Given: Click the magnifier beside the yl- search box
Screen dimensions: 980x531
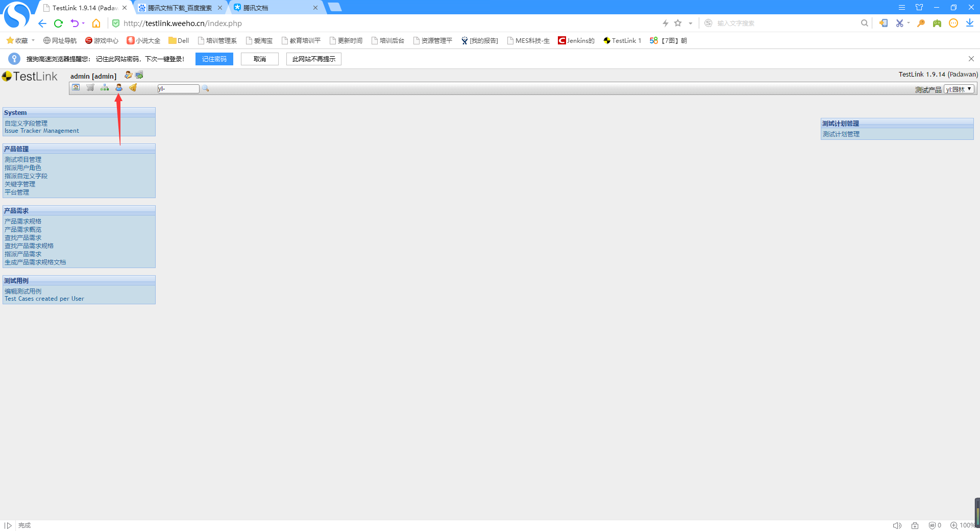Looking at the screenshot, I should click(205, 89).
